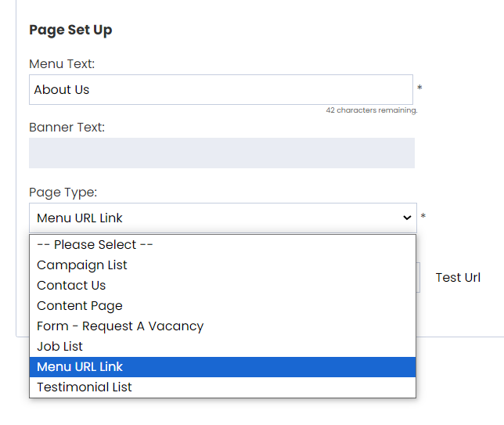
Task: Click the highlighted Menu URL Link option
Action: [222, 367]
